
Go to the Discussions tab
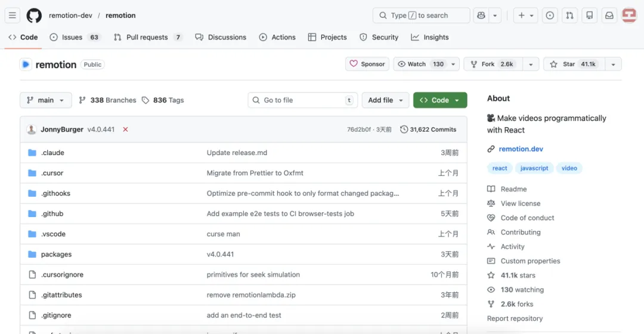221,37
